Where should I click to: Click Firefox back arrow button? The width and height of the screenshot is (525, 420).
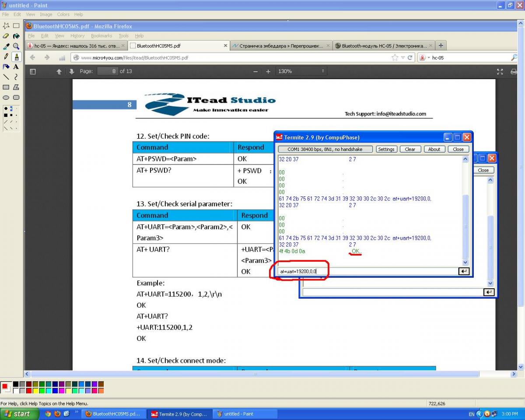point(32,57)
